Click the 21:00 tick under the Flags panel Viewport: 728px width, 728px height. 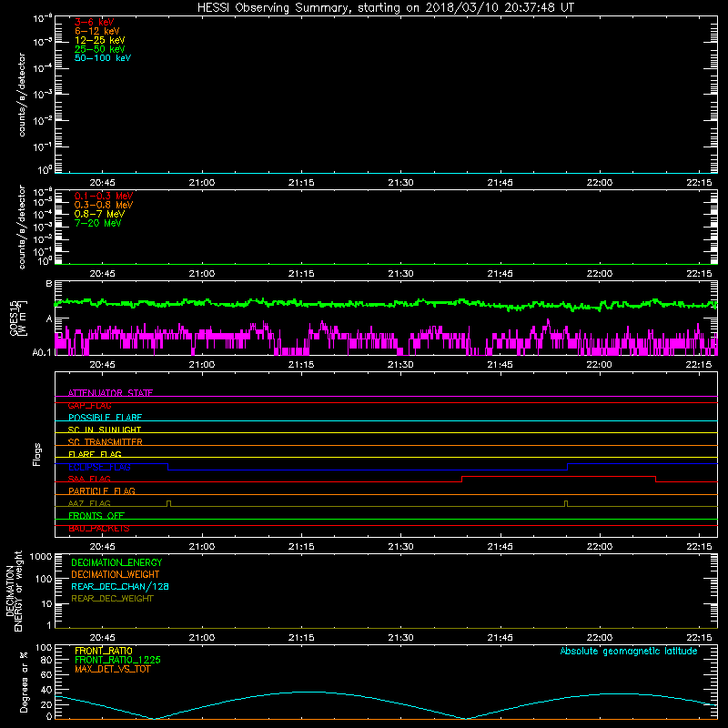click(202, 547)
